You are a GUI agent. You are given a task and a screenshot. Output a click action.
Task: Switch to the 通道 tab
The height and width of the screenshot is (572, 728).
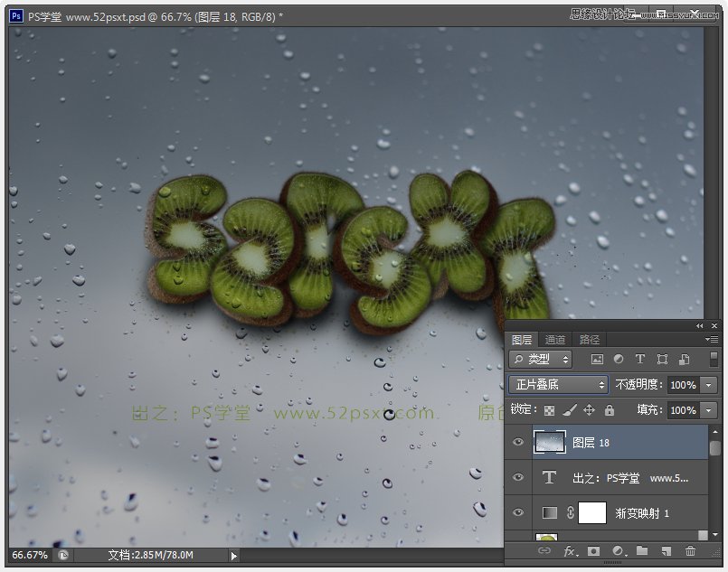[555, 340]
